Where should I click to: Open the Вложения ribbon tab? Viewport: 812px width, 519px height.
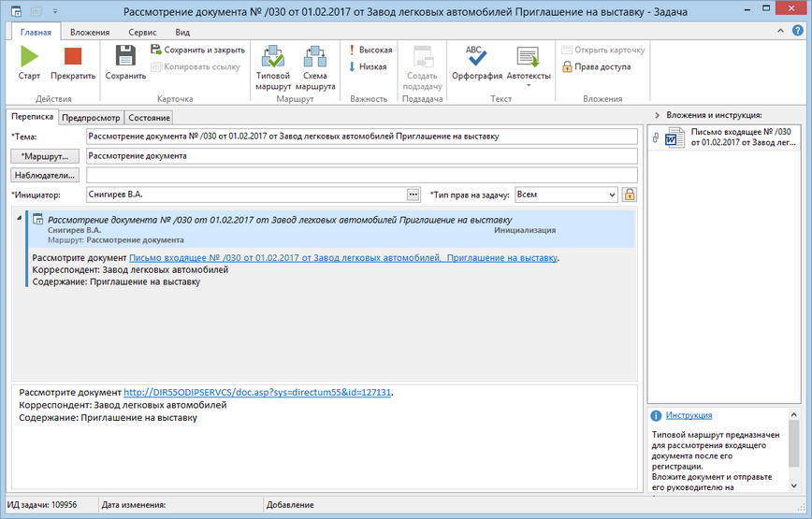pyautogui.click(x=90, y=32)
